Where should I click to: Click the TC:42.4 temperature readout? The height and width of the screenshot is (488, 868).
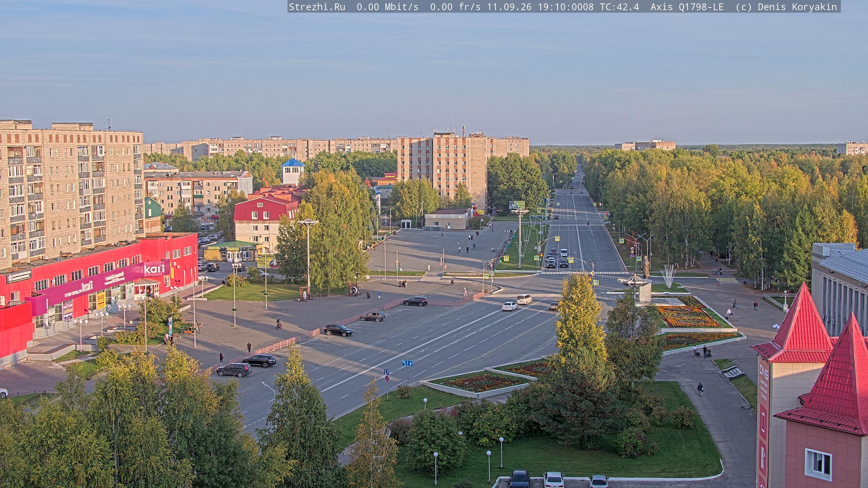click(x=619, y=7)
